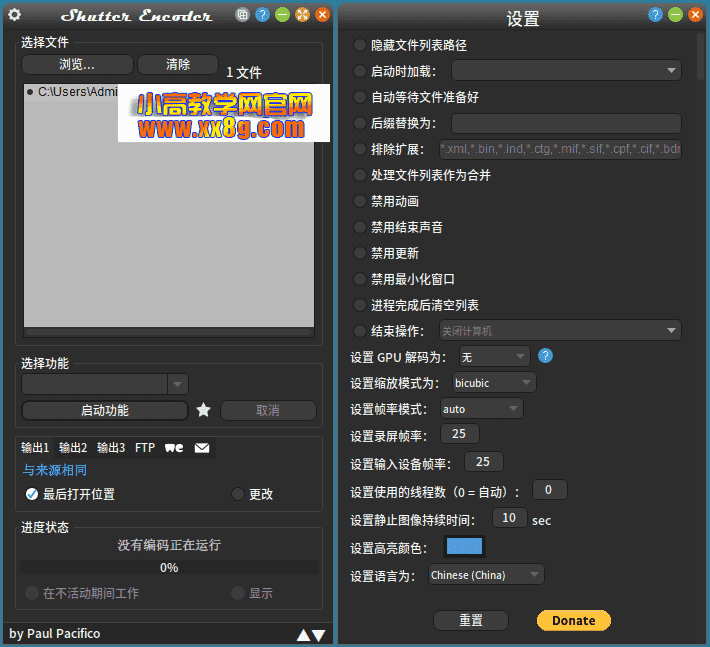Open the 选择功能 function dropdown
This screenshot has width=710, height=647.
[x=105, y=384]
